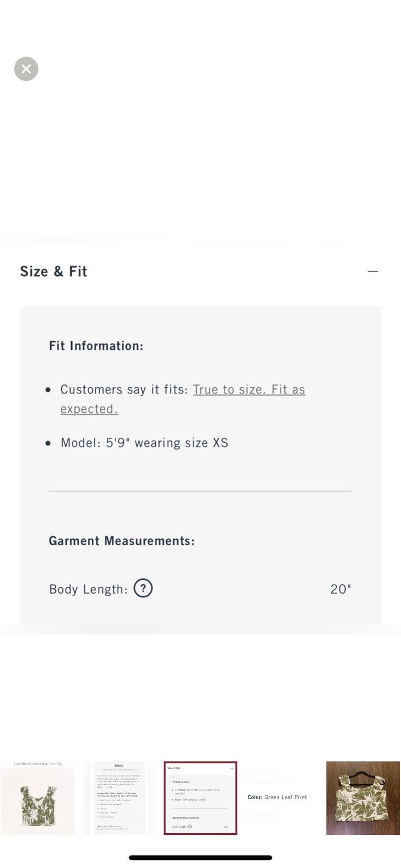This screenshot has width=401, height=868.
Task: Tap the Body Length label
Action: tap(88, 589)
